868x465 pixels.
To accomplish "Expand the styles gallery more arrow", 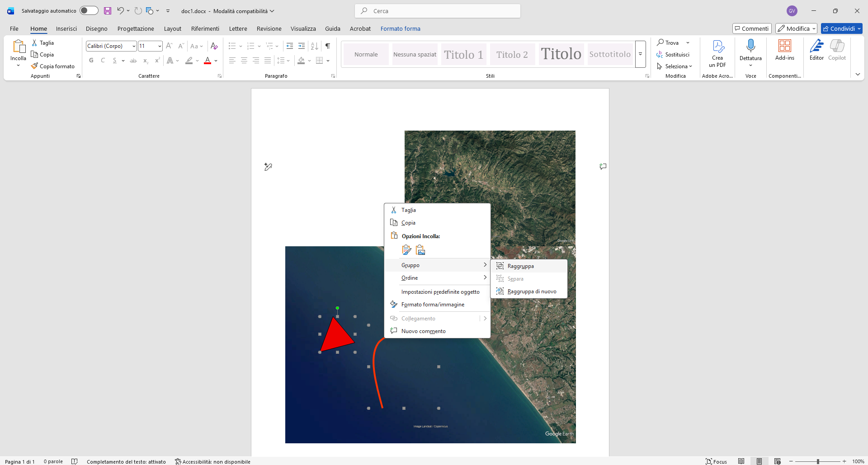I will tap(640, 54).
